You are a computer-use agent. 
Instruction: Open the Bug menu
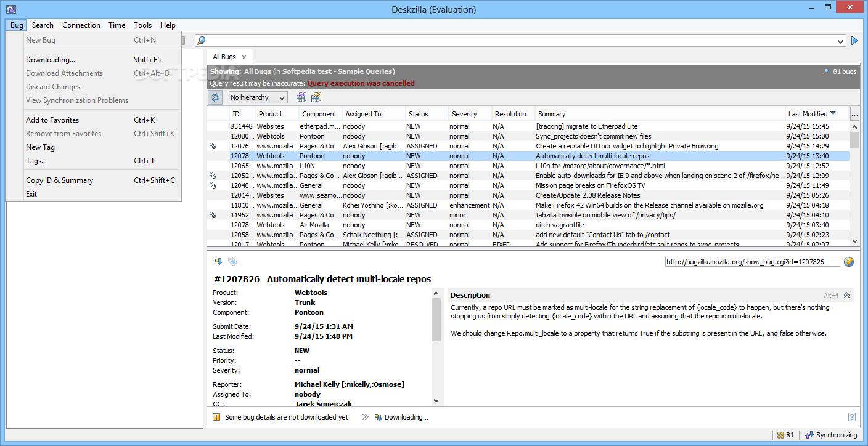coord(17,25)
